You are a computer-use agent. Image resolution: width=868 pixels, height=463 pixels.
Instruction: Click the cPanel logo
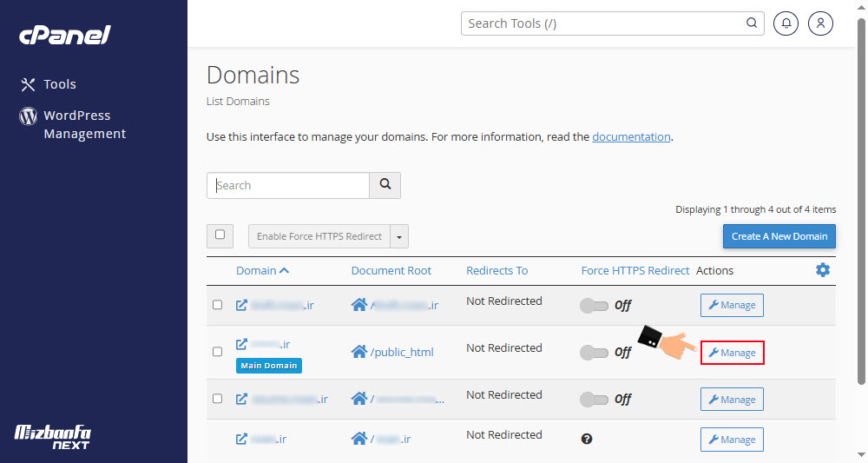65,36
